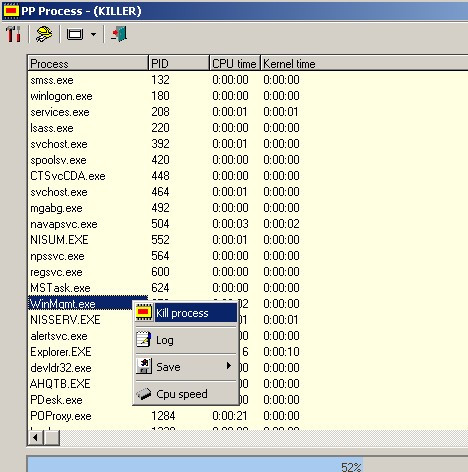Viewport: 468px width, 472px height.
Task: Click the highlighted WinMgmt.exe row
Action: pyautogui.click(x=88, y=304)
